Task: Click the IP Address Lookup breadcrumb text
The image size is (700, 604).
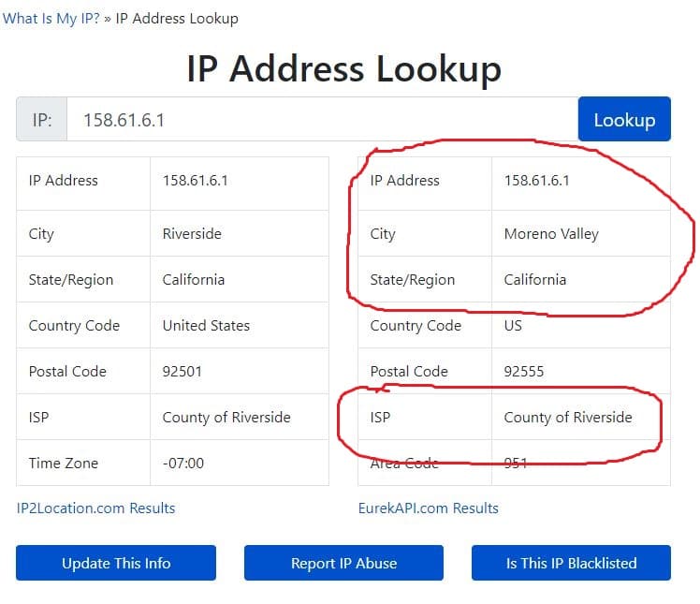Action: (177, 19)
